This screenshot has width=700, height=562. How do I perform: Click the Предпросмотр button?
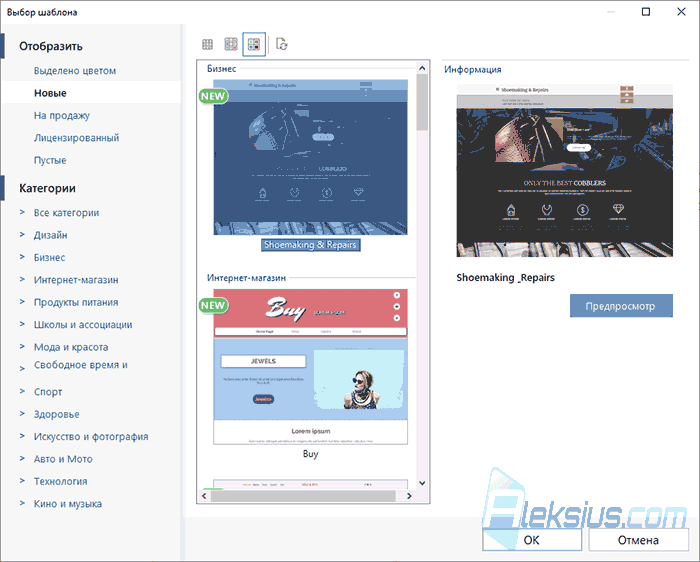(621, 306)
